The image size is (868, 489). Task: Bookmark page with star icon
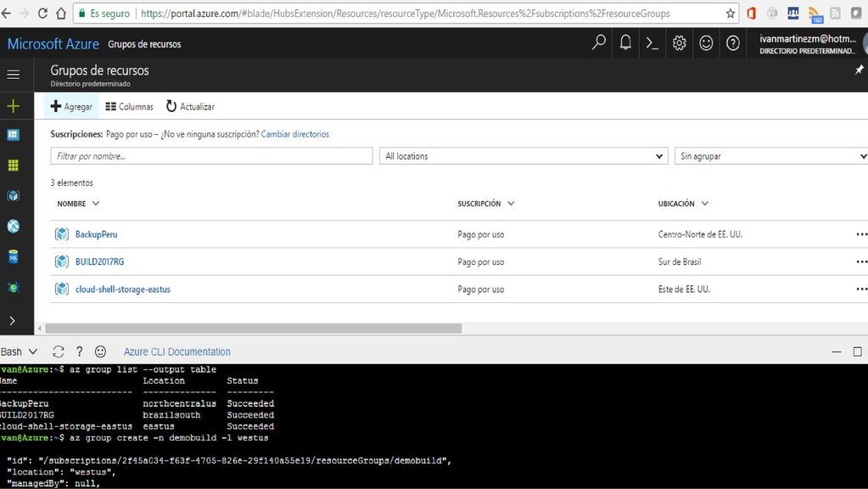tap(731, 14)
